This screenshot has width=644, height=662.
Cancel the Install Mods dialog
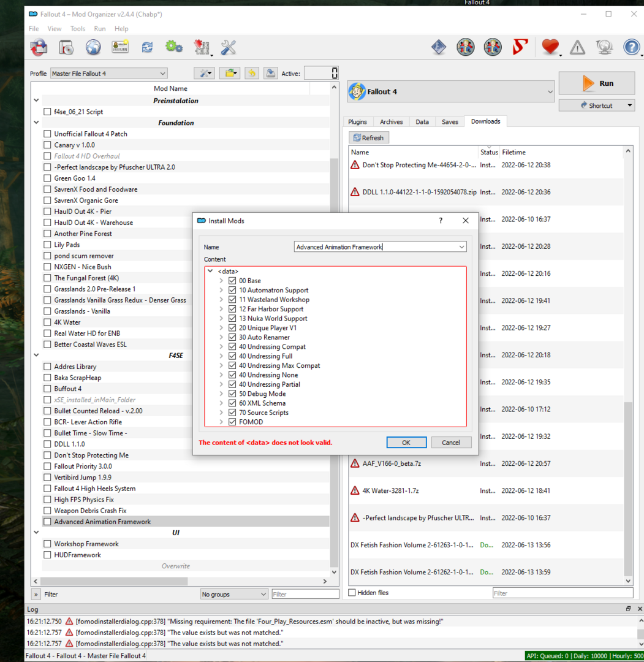tap(451, 443)
